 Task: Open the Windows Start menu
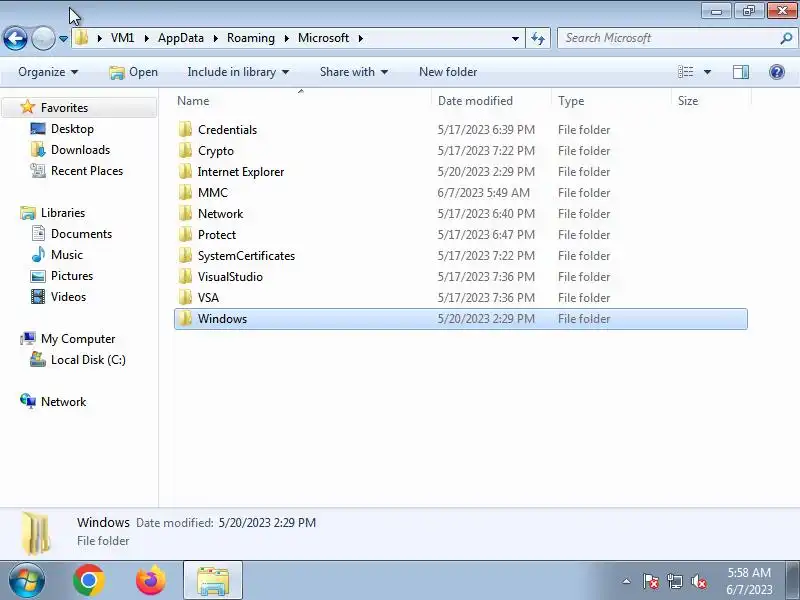pos(26,580)
